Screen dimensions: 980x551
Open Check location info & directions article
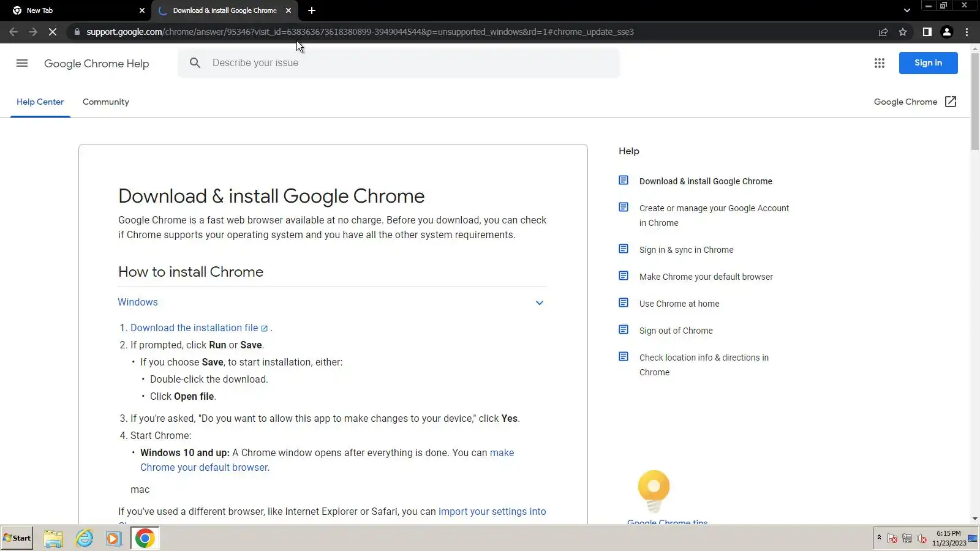(x=704, y=365)
